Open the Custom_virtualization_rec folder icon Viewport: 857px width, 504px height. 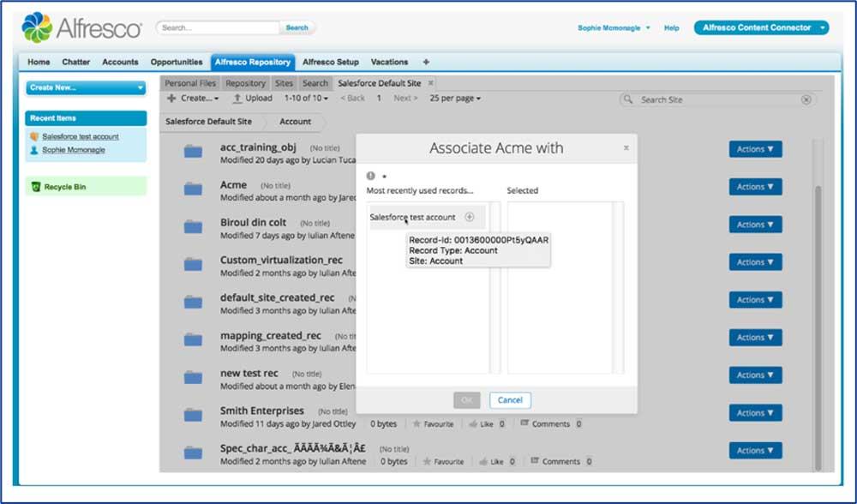point(193,265)
